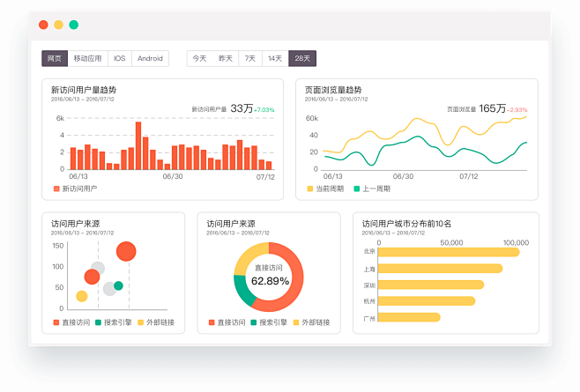Toggle 直接访问 legend under donut chart
Viewport: 580px width, 392px height.
pos(227,322)
